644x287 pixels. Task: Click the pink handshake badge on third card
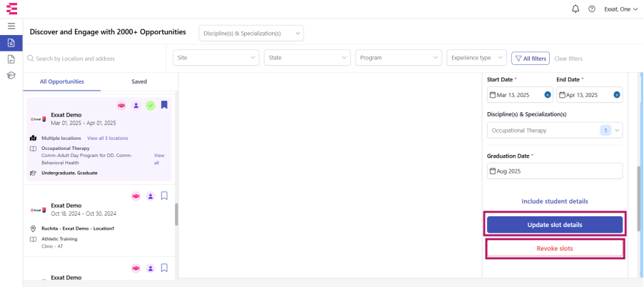[x=136, y=268]
